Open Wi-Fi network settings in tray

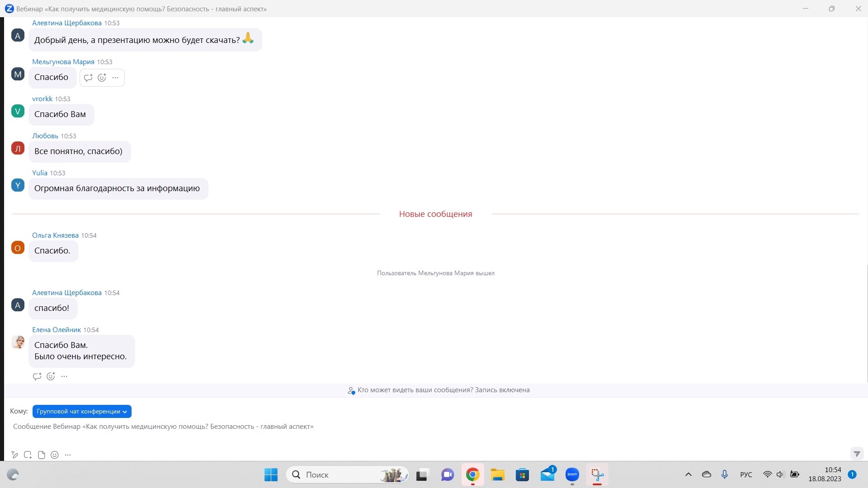point(767,474)
